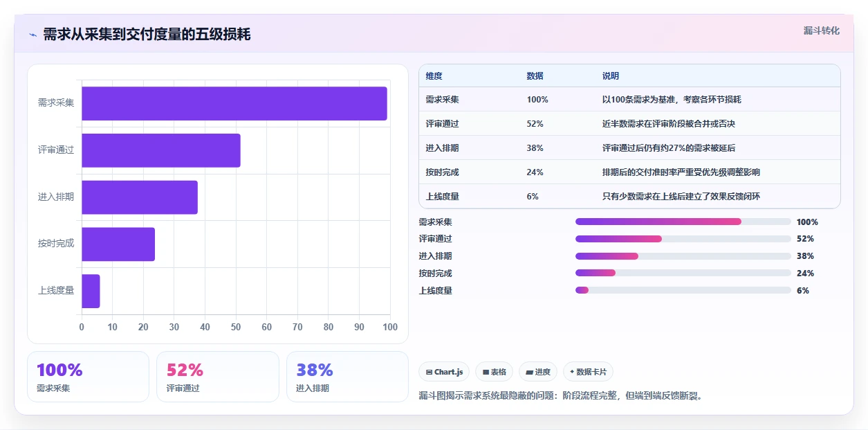
Task: Click the footer note starting 漏斗图揭示
Action: coord(560,396)
